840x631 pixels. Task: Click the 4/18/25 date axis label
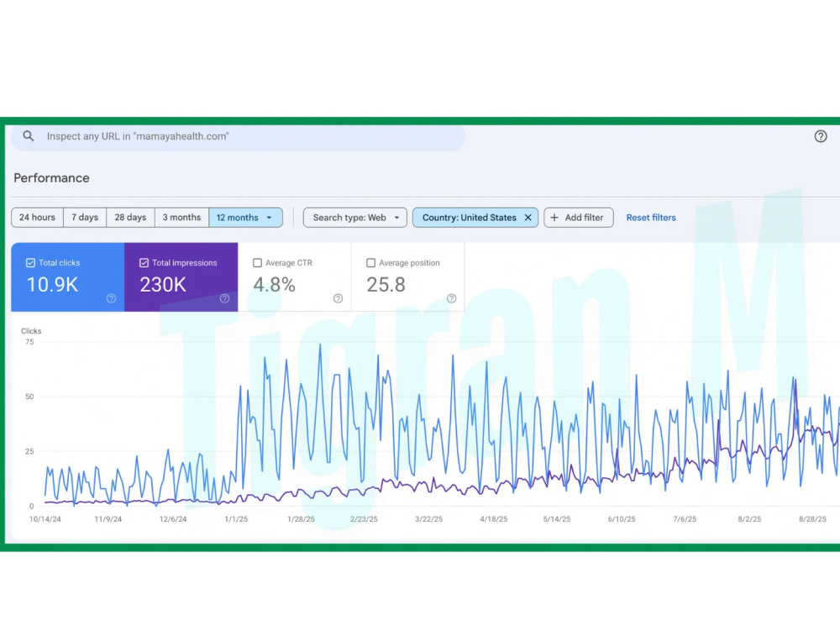[x=493, y=519]
